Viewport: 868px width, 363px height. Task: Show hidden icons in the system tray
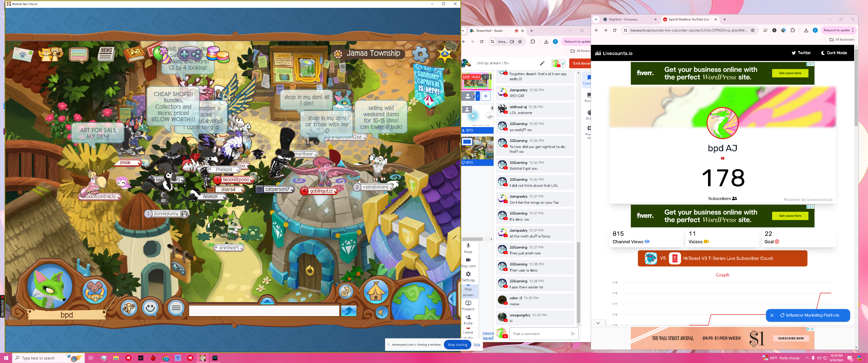point(807,358)
